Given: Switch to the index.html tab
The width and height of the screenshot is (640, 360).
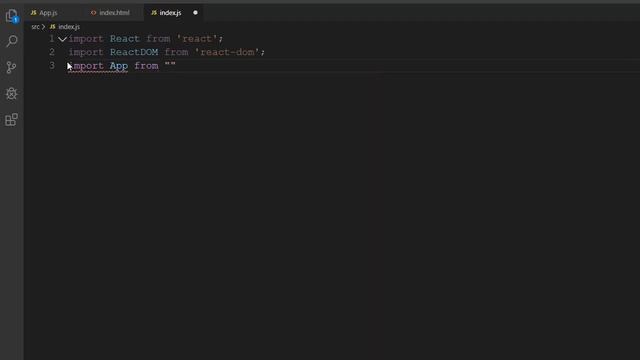Looking at the screenshot, I should (114, 13).
